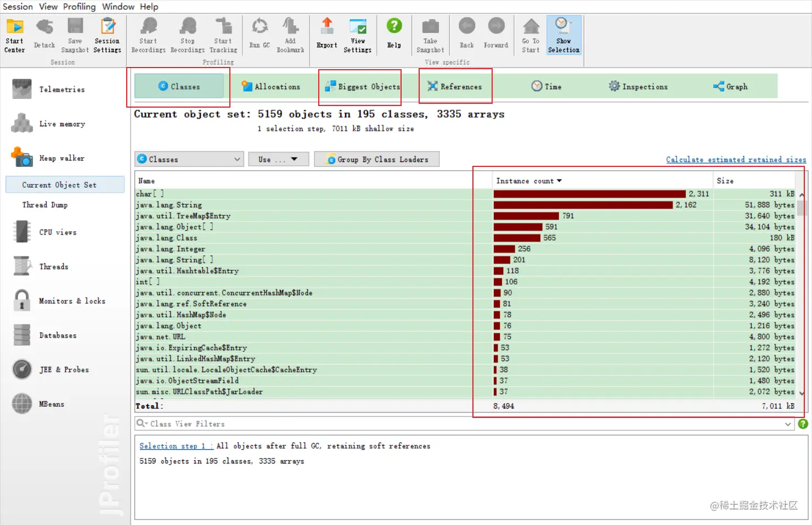Switch to the Biggest Objects tab

(363, 86)
